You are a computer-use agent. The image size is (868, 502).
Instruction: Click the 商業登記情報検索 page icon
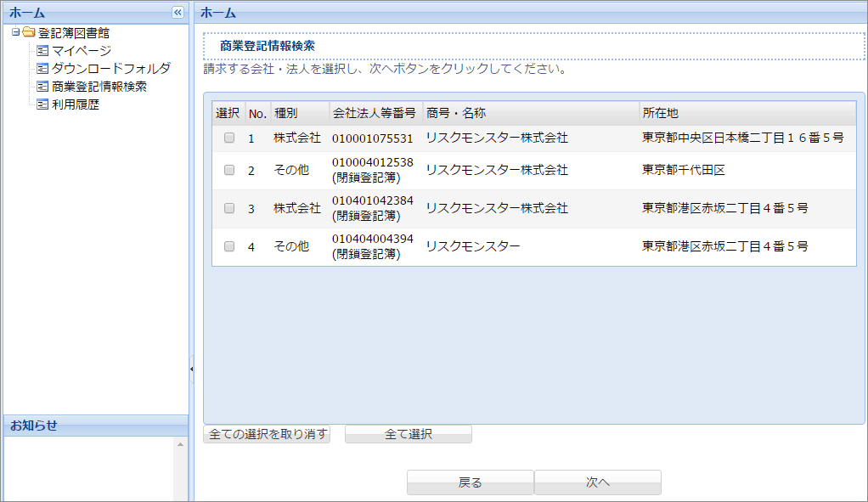[43, 87]
